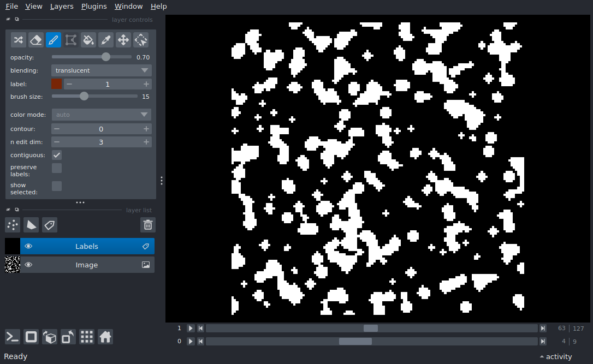Open the blending mode dropdown
Image resolution: width=593 pixels, height=364 pixels.
coord(102,70)
